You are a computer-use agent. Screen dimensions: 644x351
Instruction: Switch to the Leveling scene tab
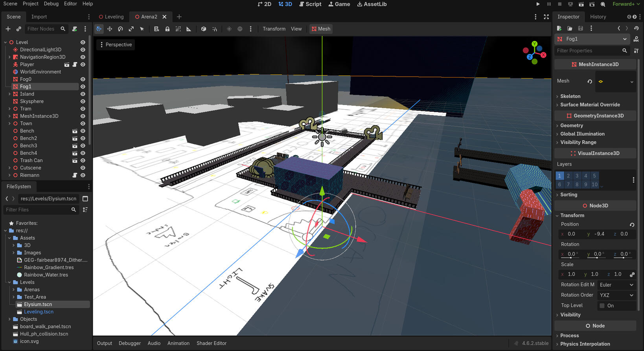[111, 17]
